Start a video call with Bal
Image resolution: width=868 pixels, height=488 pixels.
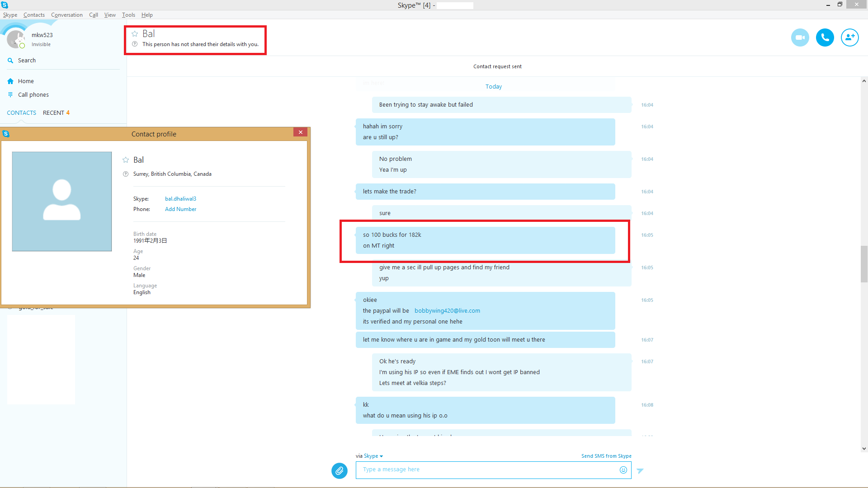click(800, 38)
